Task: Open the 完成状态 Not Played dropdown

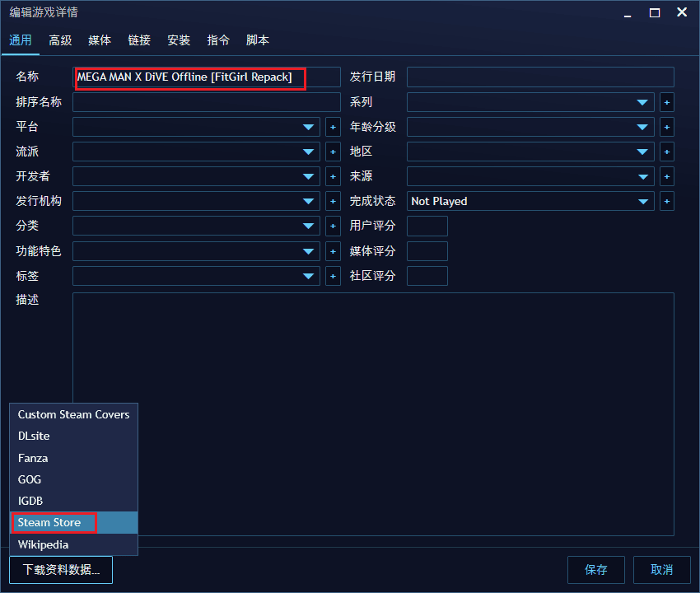Action: click(x=643, y=201)
